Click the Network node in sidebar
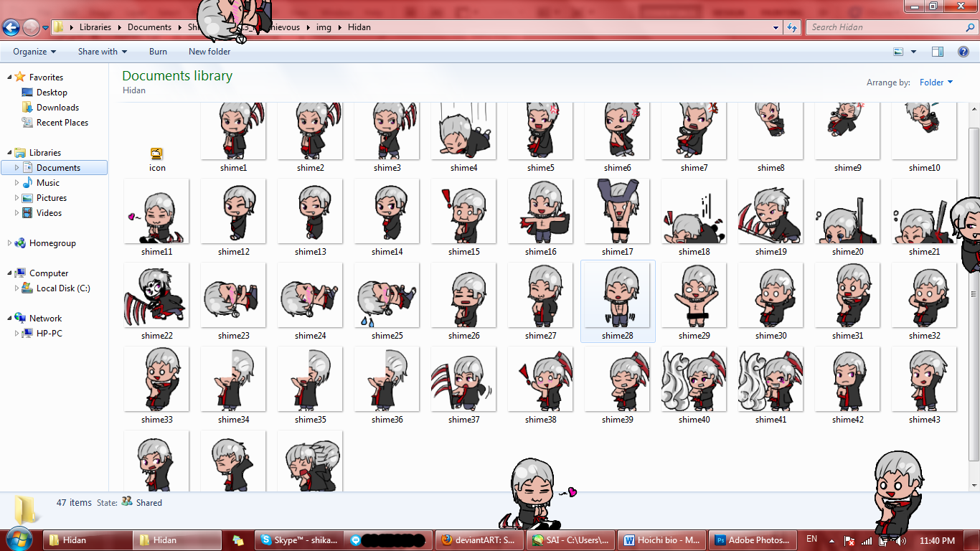The image size is (980, 551). 45,319
